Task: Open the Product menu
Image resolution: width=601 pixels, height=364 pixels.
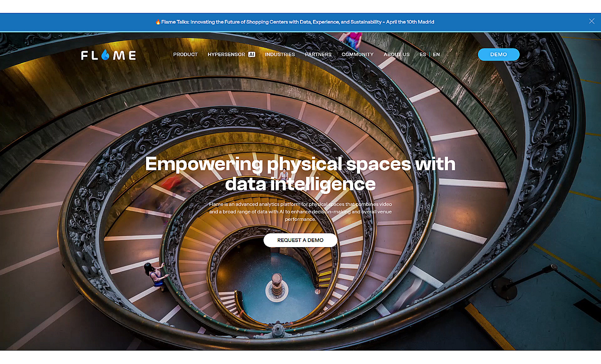Action: [185, 55]
